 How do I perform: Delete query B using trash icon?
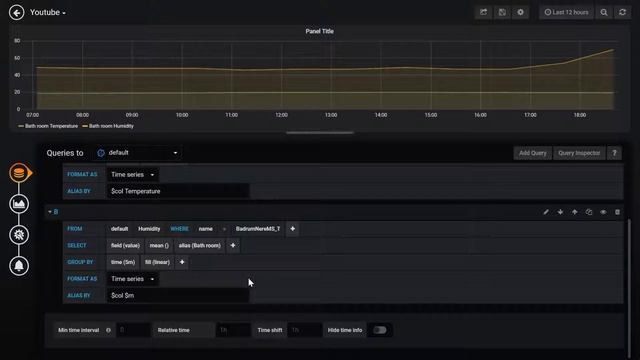pyautogui.click(x=617, y=212)
